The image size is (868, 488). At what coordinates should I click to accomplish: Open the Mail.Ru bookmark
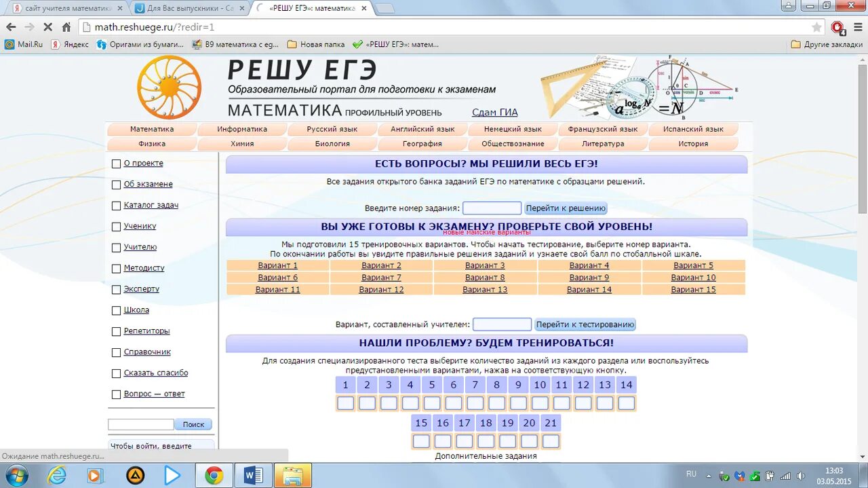(24, 44)
